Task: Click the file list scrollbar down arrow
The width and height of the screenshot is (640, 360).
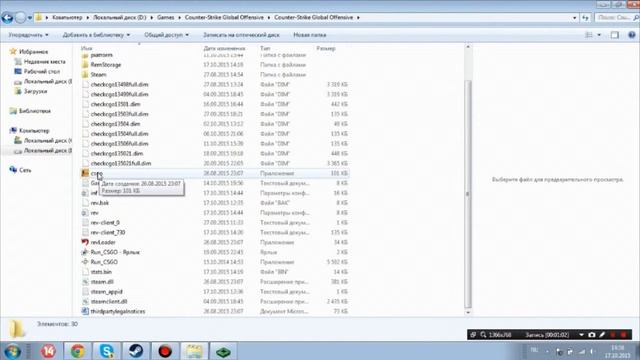Action: [468, 312]
